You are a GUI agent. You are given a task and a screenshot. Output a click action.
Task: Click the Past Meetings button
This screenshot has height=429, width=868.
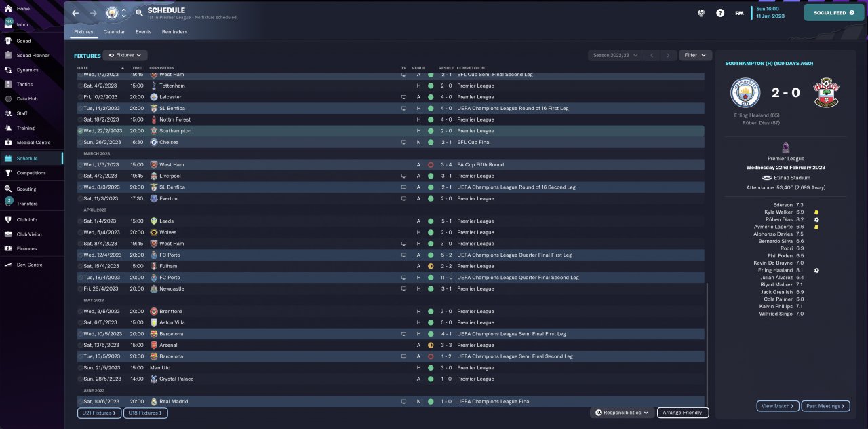pyautogui.click(x=825, y=406)
